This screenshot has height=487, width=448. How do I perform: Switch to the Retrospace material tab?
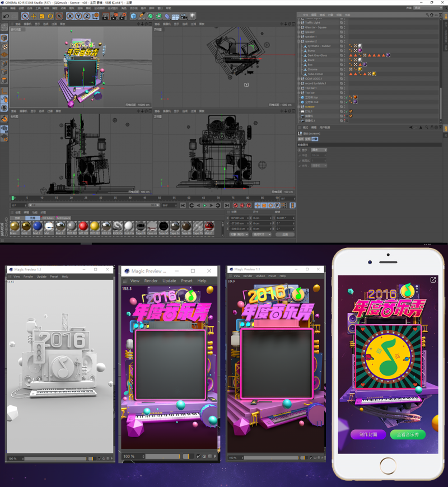(x=63, y=218)
